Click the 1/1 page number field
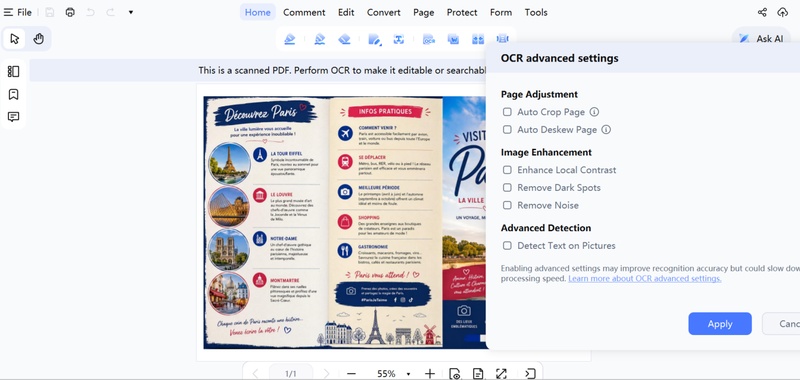Viewport: 800px width, 380px height. tap(291, 374)
